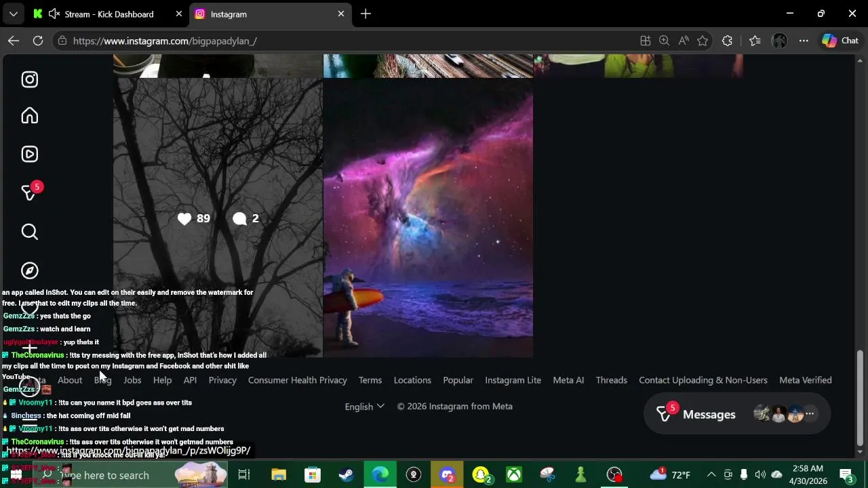This screenshot has height=488, width=868.
Task: Open the Meta AI footer link
Action: coord(568,380)
